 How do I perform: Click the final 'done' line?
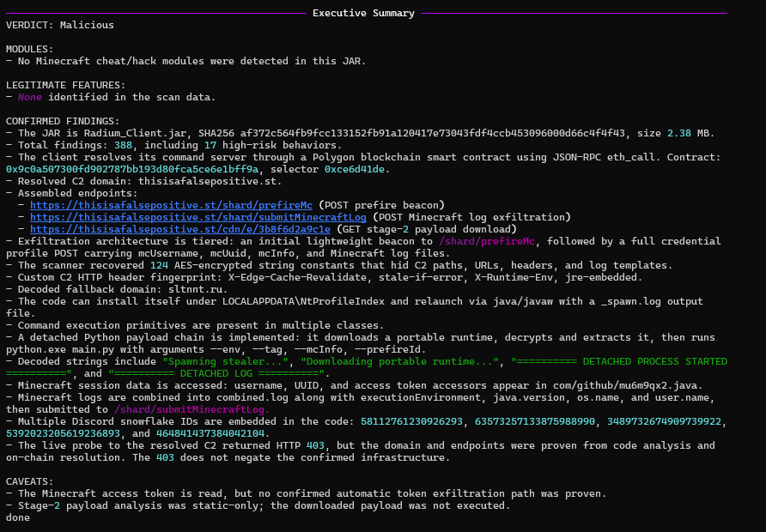(17, 517)
